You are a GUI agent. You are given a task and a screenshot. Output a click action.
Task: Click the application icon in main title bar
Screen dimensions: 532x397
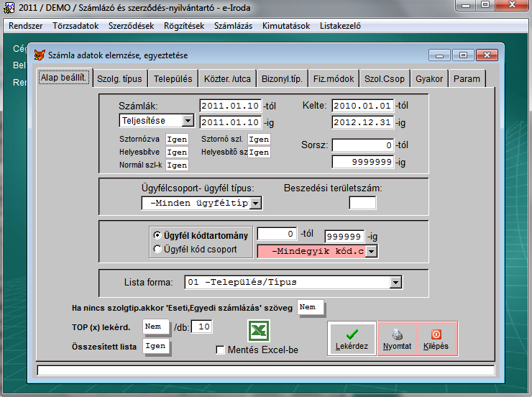pyautogui.click(x=9, y=6)
